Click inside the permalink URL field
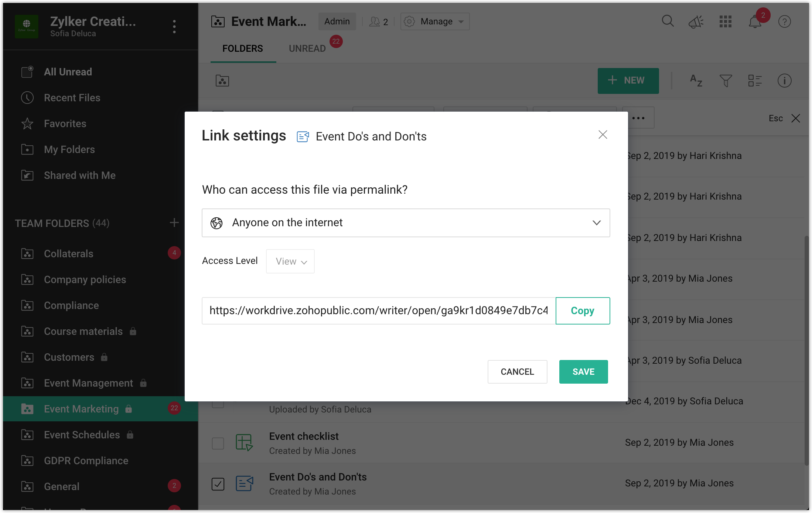The width and height of the screenshot is (812, 513). pyautogui.click(x=378, y=311)
